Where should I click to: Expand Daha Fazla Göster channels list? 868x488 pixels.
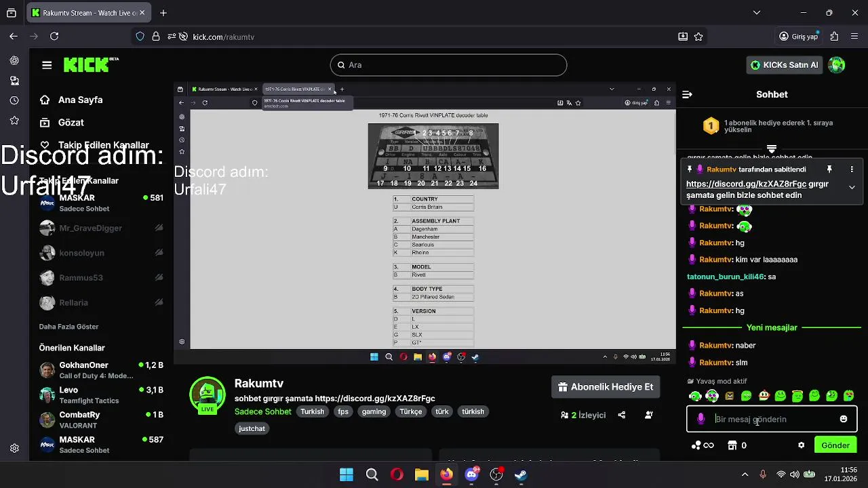(x=68, y=326)
